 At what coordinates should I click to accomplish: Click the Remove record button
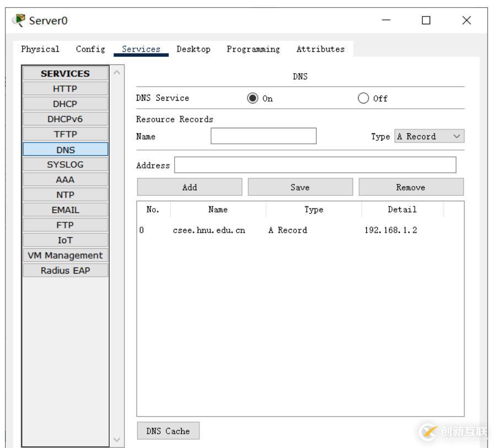point(411,187)
